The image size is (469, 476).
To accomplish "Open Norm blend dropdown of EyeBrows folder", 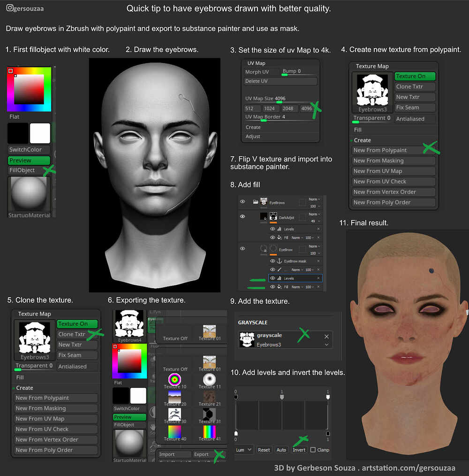I will pyautogui.click(x=314, y=200).
